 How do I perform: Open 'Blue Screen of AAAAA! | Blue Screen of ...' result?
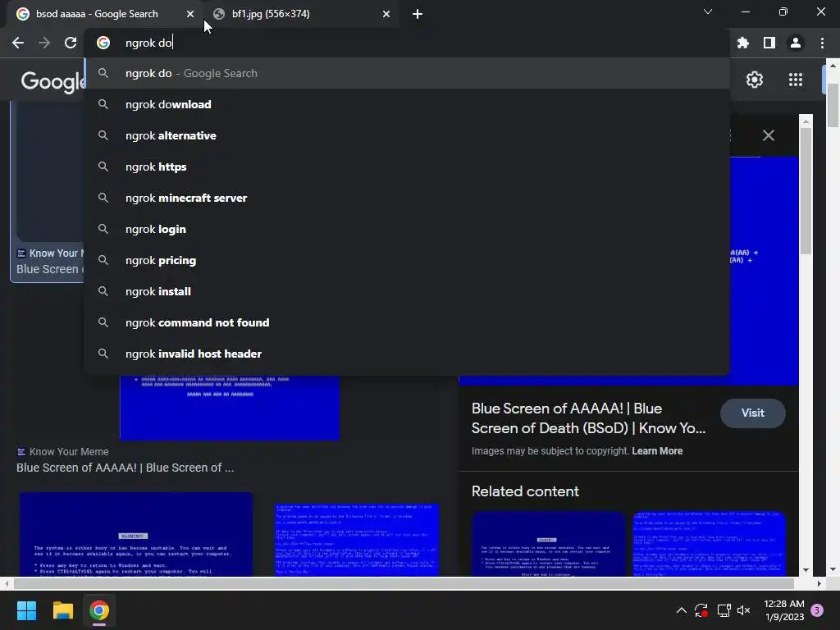point(125,468)
